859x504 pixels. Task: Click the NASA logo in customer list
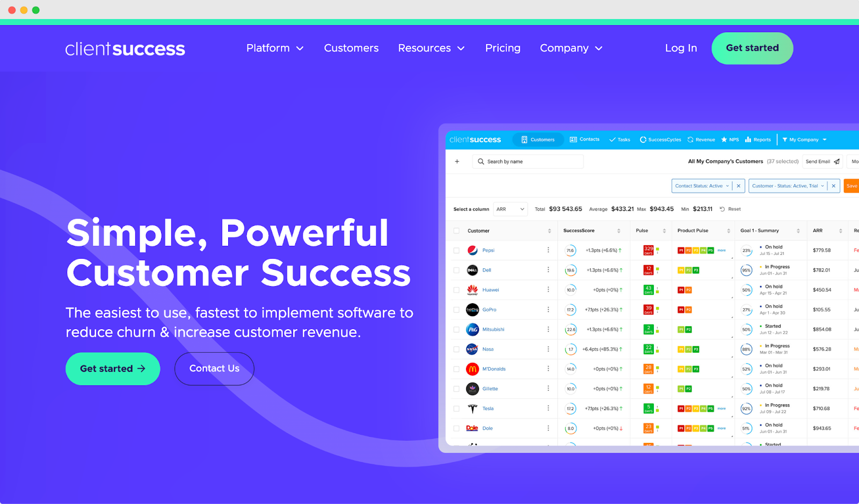(x=472, y=349)
